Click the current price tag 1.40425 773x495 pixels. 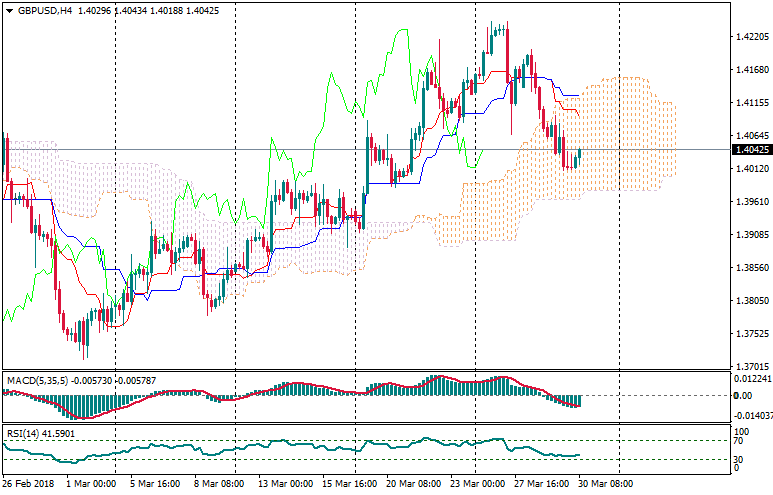click(750, 150)
